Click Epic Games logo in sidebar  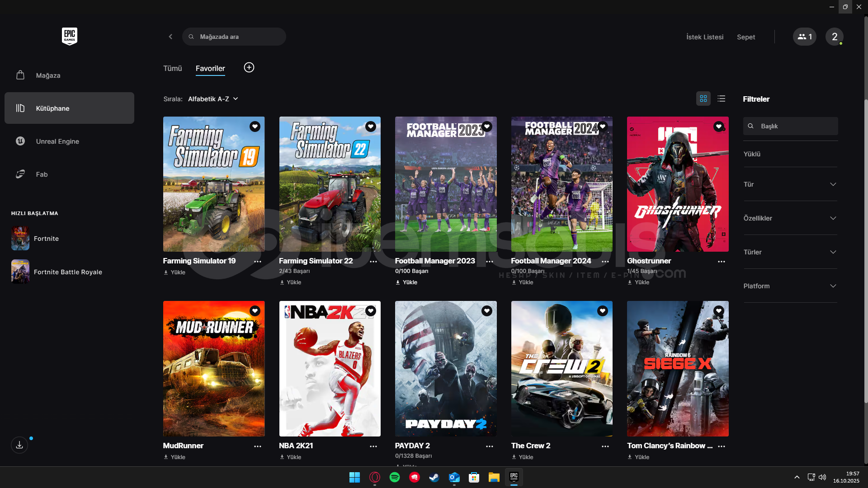(x=70, y=36)
